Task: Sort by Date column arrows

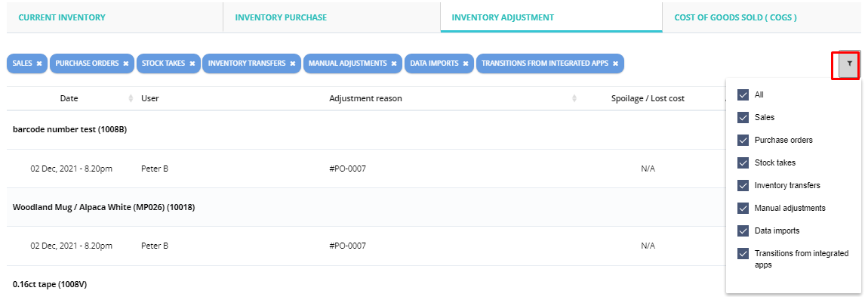Action: 131,99
